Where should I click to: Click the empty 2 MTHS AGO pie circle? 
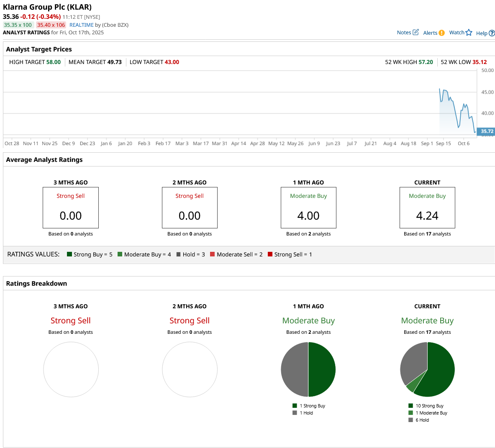click(190, 369)
